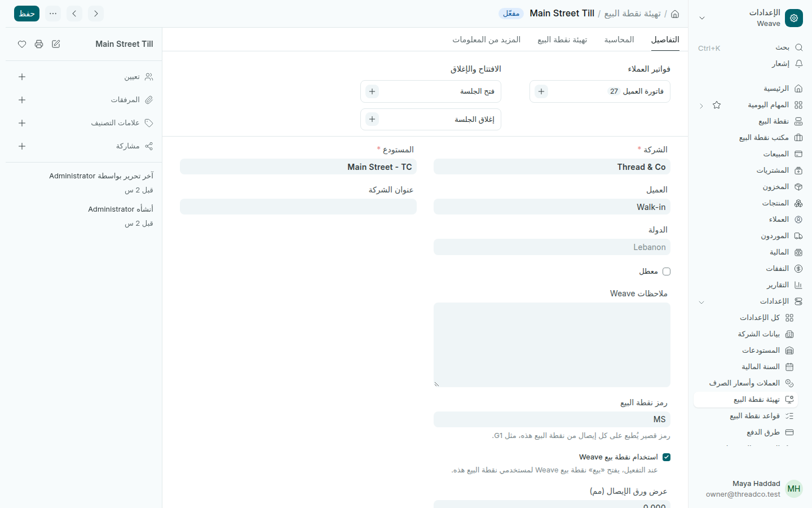Click the حفظ save button
812x508 pixels.
[27, 14]
